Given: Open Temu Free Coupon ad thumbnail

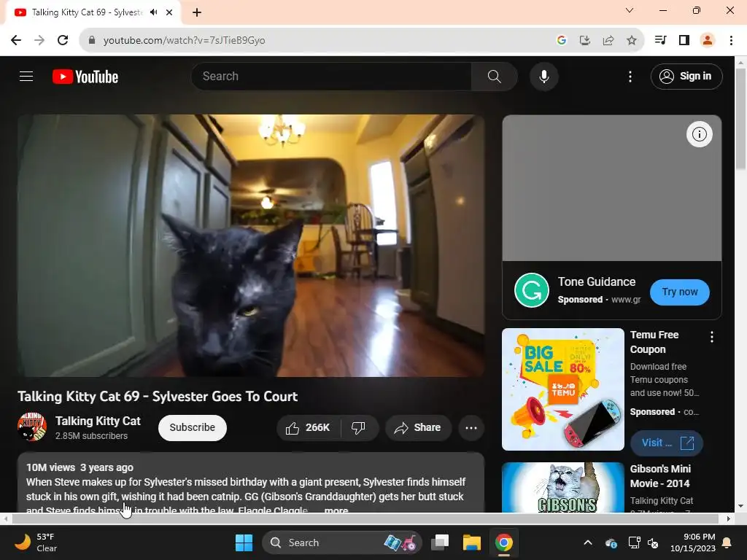Looking at the screenshot, I should [562, 389].
